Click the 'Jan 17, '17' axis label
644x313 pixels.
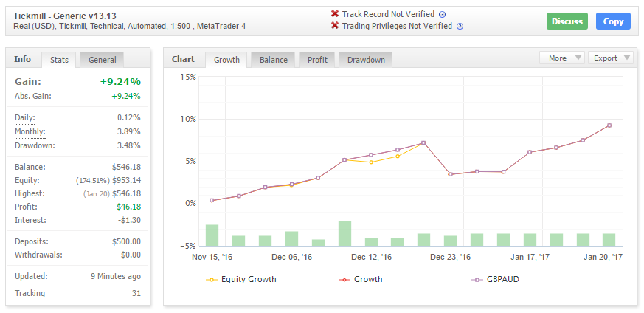530,258
